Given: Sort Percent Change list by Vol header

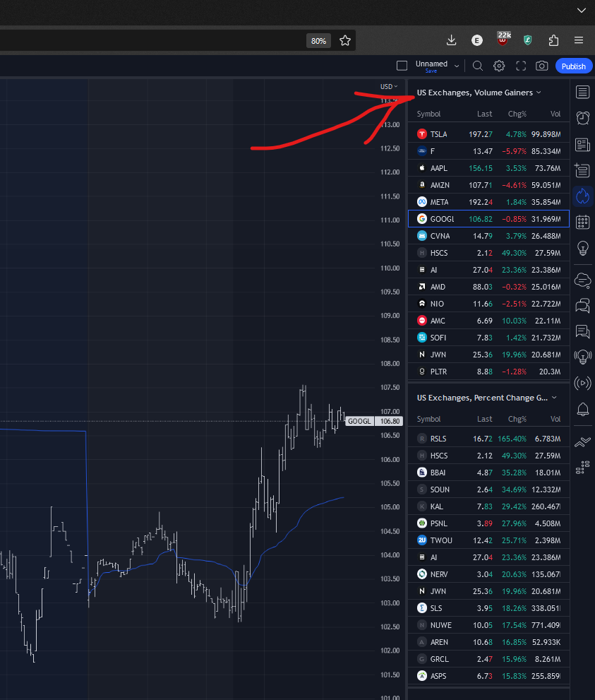Looking at the screenshot, I should click(555, 419).
